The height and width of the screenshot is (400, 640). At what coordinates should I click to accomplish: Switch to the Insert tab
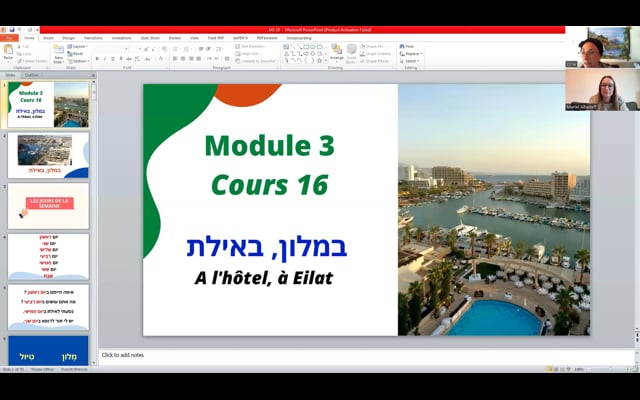pos(48,38)
